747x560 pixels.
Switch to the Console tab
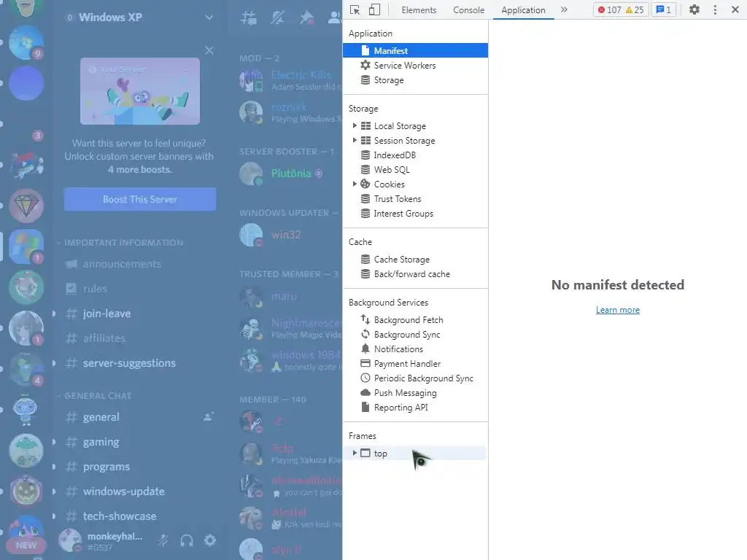[468, 9]
